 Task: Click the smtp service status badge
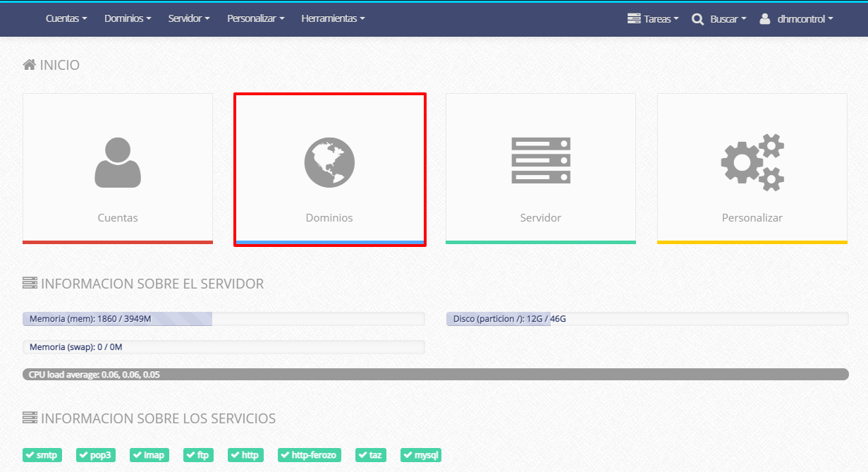coord(42,455)
